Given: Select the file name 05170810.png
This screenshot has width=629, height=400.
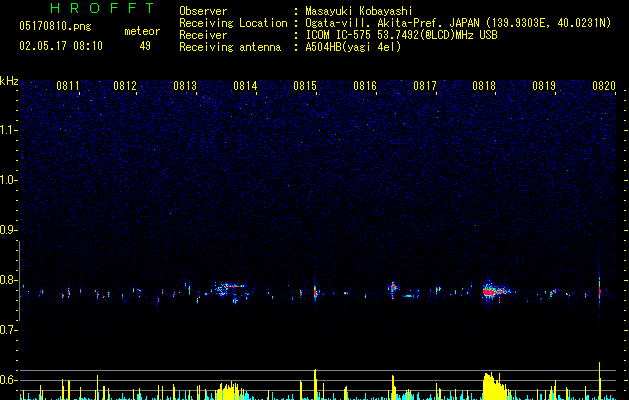Looking at the screenshot, I should pyautogui.click(x=55, y=26).
